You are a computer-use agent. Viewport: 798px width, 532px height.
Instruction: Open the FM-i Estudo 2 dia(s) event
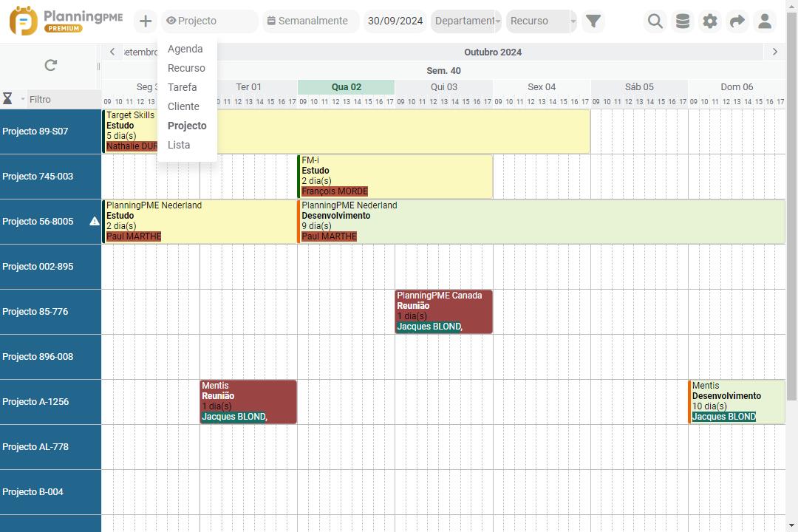pyautogui.click(x=395, y=177)
